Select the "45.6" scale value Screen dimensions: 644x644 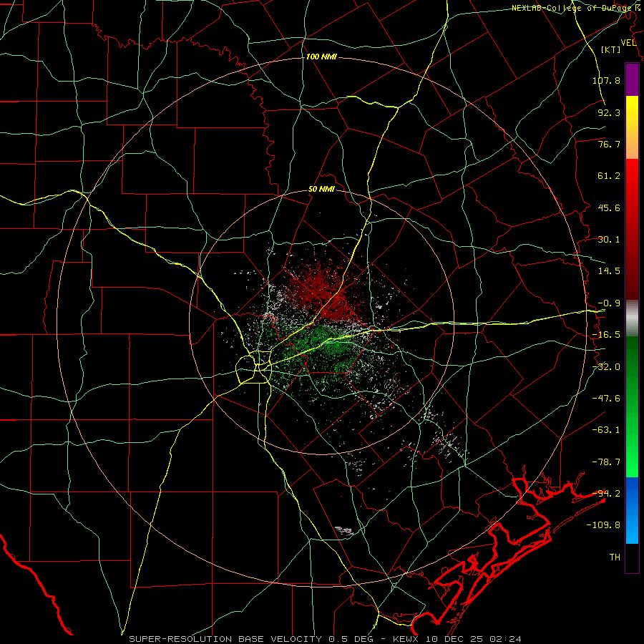609,208
